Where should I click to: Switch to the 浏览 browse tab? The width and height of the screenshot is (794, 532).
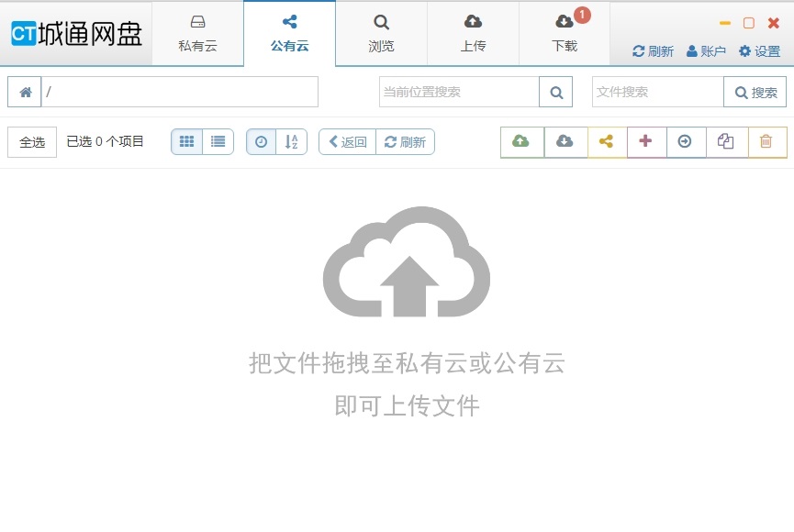coord(381,33)
